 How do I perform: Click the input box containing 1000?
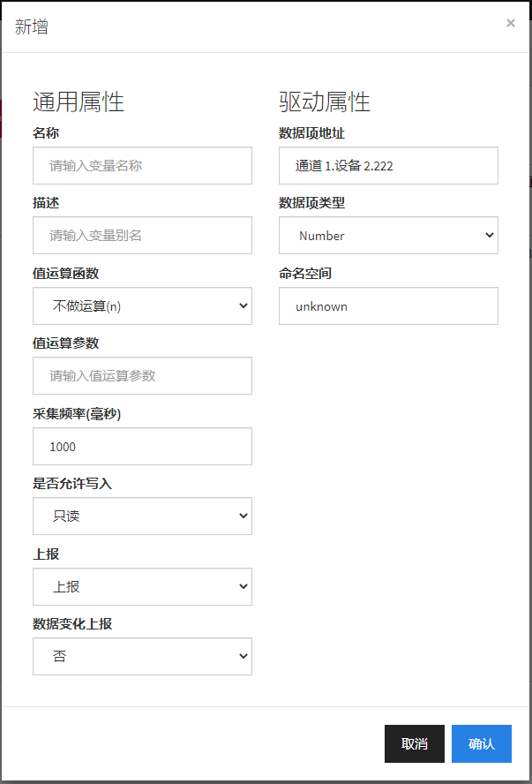click(142, 447)
